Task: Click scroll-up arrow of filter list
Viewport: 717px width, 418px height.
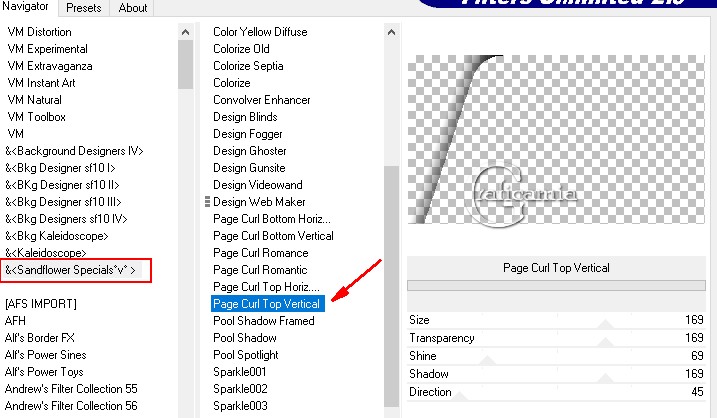Action: [x=391, y=32]
